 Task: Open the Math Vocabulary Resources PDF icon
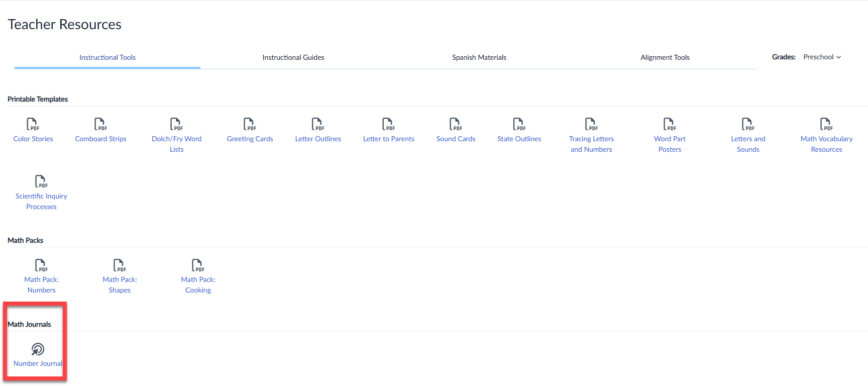826,124
